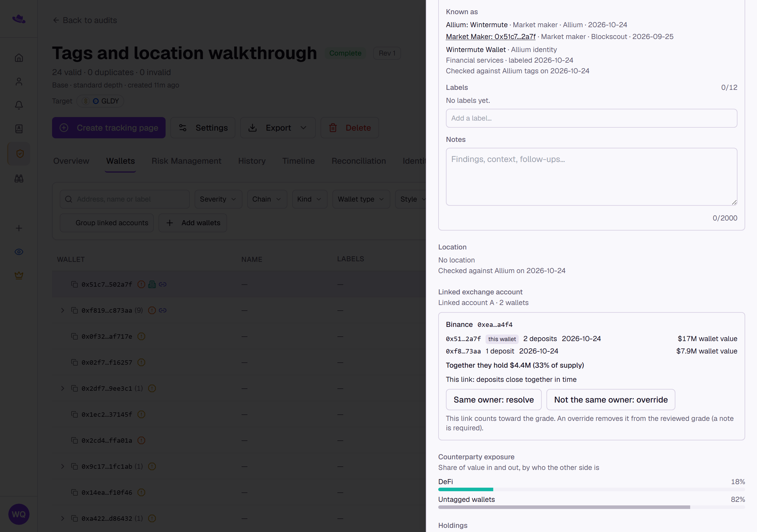Open the Kind filter dropdown

coord(310,199)
